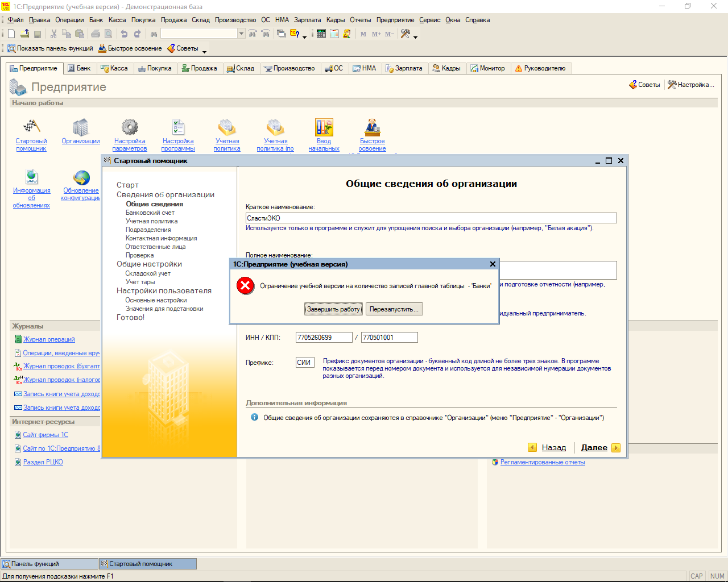Open Раздел РЦКО link
728x582 pixels.
(43, 462)
